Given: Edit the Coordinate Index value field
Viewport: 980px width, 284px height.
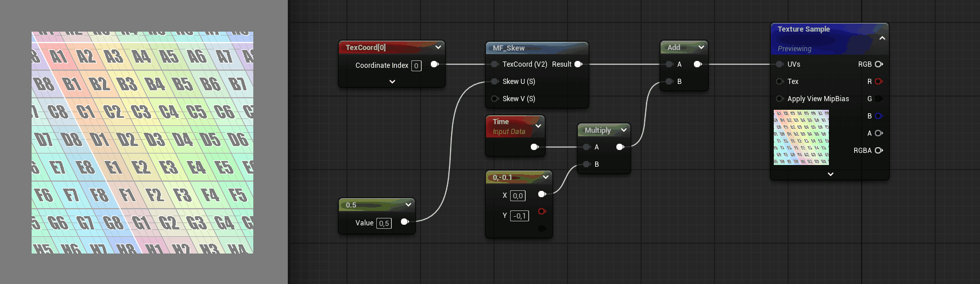Looking at the screenshot, I should coord(416,66).
